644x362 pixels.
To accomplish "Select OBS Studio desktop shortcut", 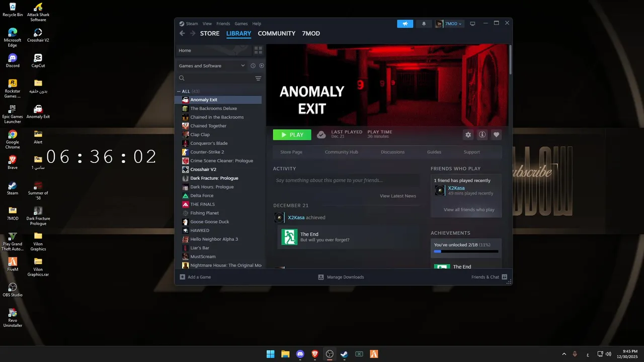I will click(x=13, y=290).
